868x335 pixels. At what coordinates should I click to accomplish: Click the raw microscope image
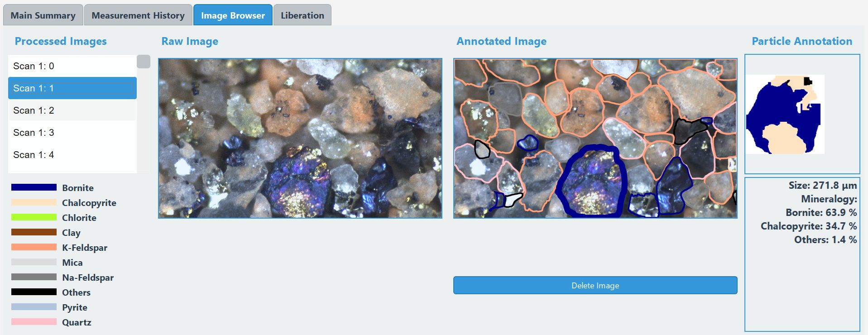(300, 138)
